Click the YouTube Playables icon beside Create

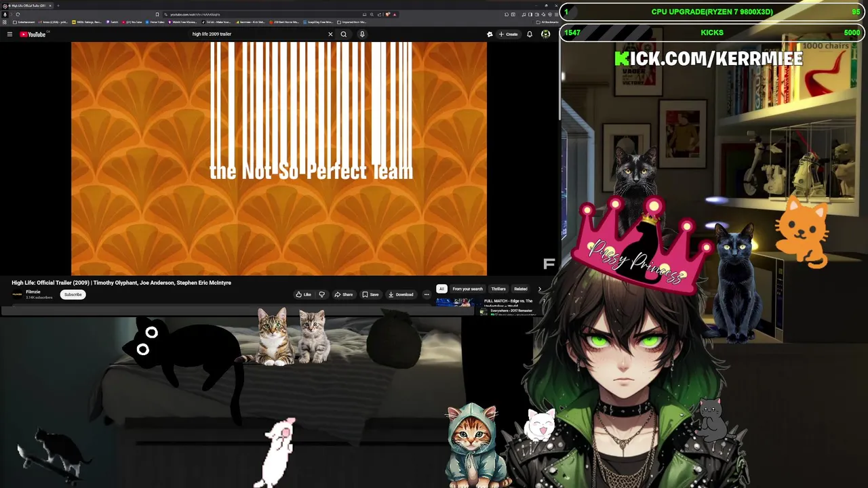coord(490,34)
